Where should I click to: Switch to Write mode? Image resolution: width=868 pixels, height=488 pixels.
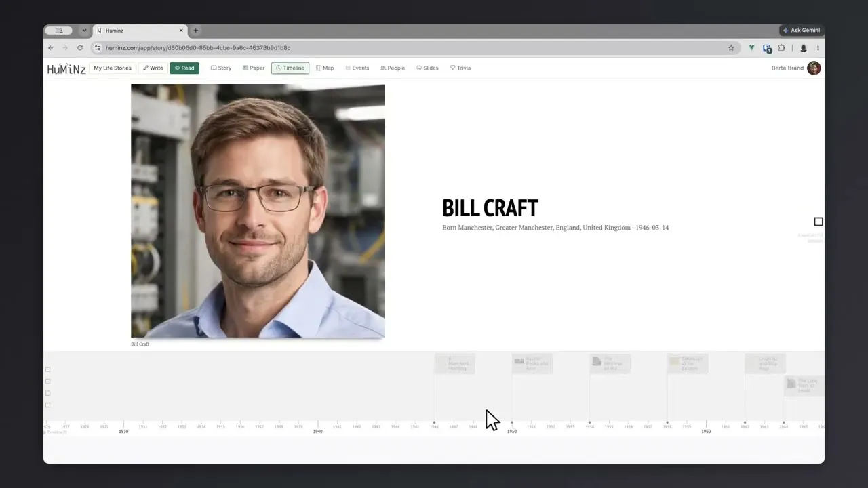pyautogui.click(x=153, y=68)
